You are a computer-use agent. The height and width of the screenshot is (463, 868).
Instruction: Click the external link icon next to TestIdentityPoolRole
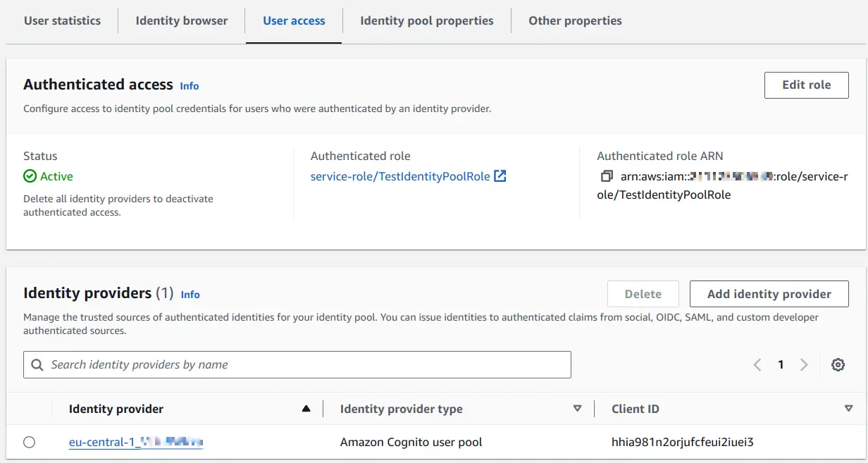[x=500, y=176]
